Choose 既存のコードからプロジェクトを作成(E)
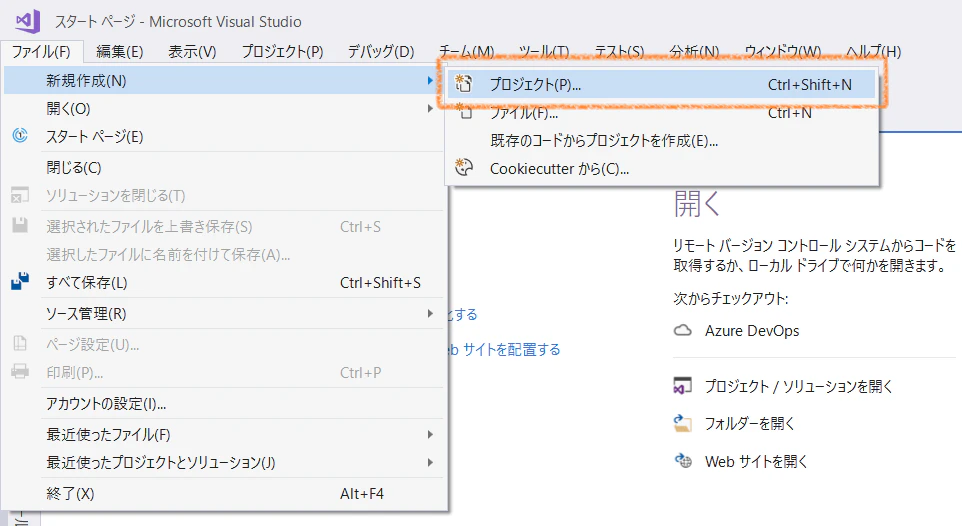Screen dimensions: 962x526 pyautogui.click(x=661, y=141)
